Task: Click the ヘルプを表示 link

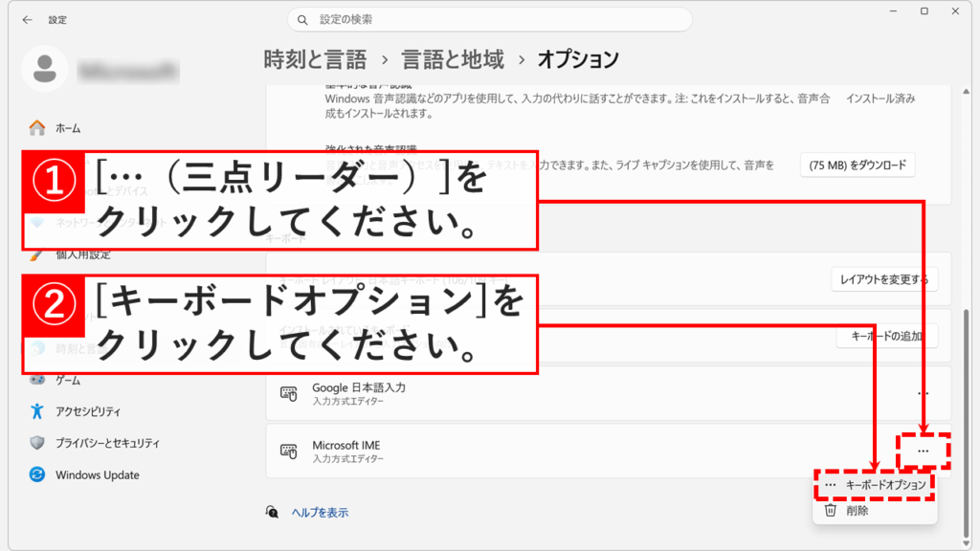Action: [x=320, y=513]
